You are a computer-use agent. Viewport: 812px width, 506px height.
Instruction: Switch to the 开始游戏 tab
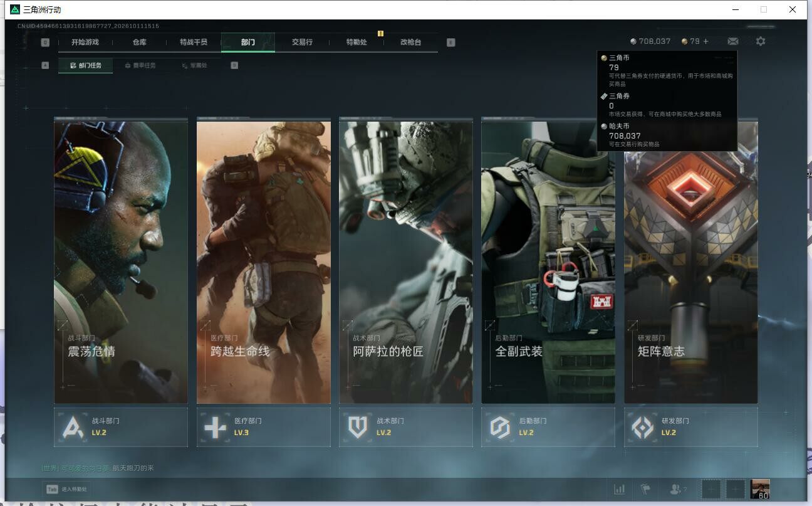click(85, 43)
